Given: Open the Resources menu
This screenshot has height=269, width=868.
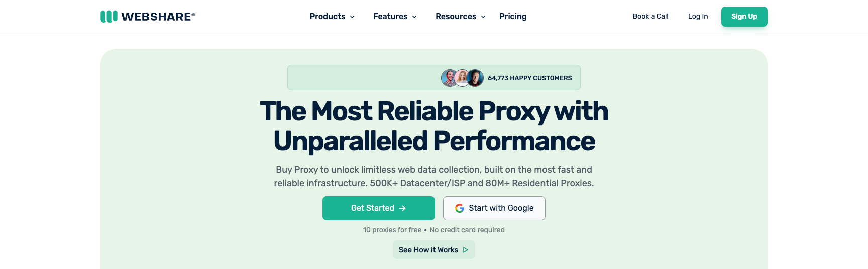Looking at the screenshot, I should coord(456,17).
